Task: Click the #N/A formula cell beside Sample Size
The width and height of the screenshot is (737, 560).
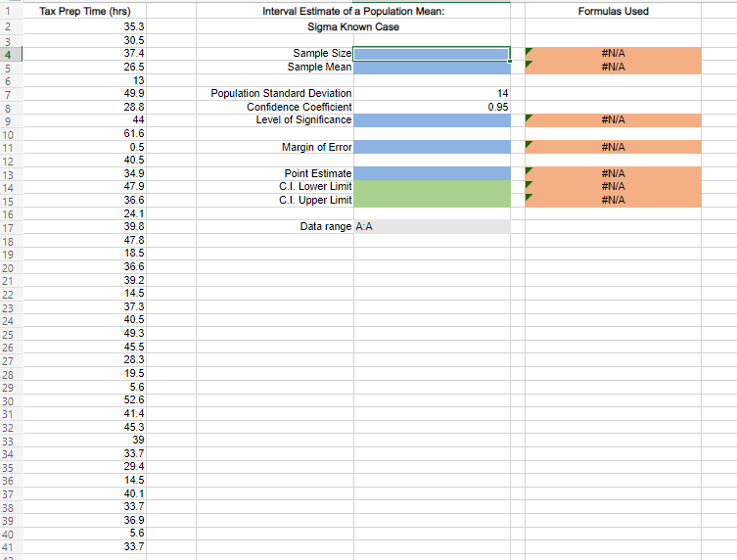Action: (x=613, y=54)
